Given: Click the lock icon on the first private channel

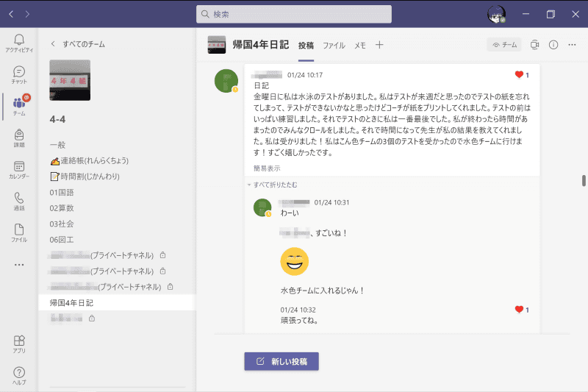Looking at the screenshot, I should click(162, 255).
